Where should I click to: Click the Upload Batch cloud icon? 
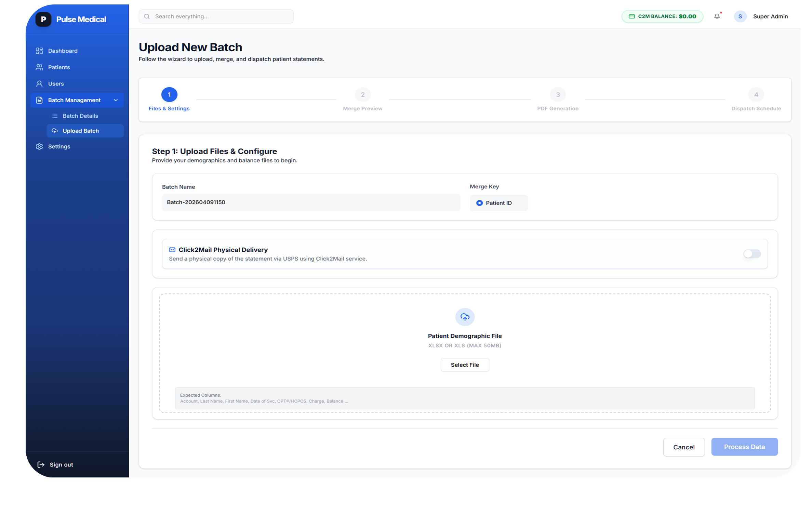click(55, 131)
